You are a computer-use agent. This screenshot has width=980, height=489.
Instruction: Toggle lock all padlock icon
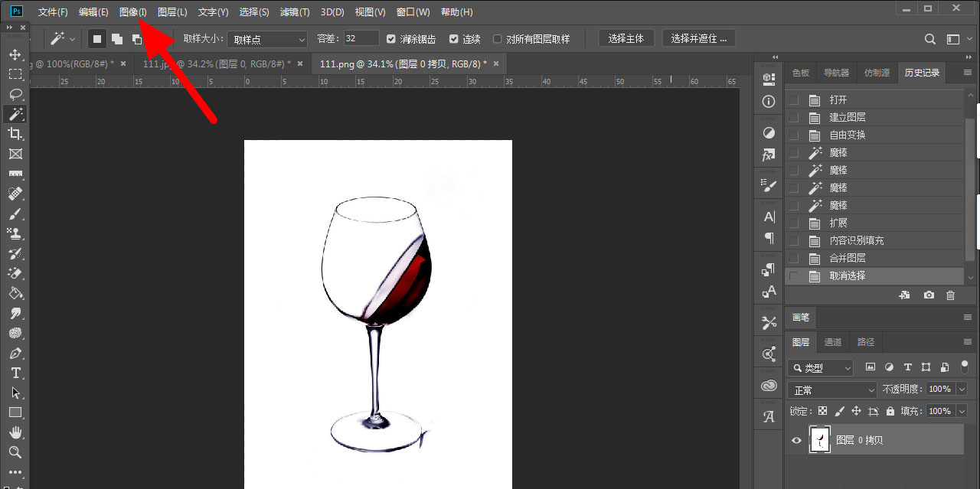pyautogui.click(x=890, y=411)
